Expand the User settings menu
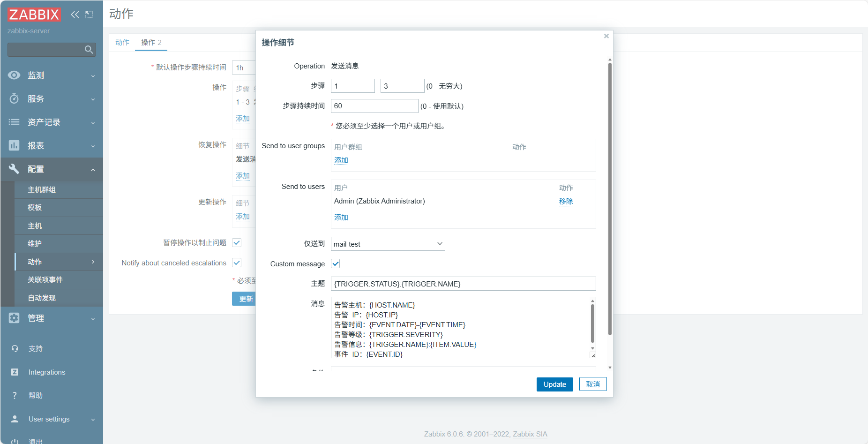Image resolution: width=868 pixels, height=444 pixels. point(93,419)
